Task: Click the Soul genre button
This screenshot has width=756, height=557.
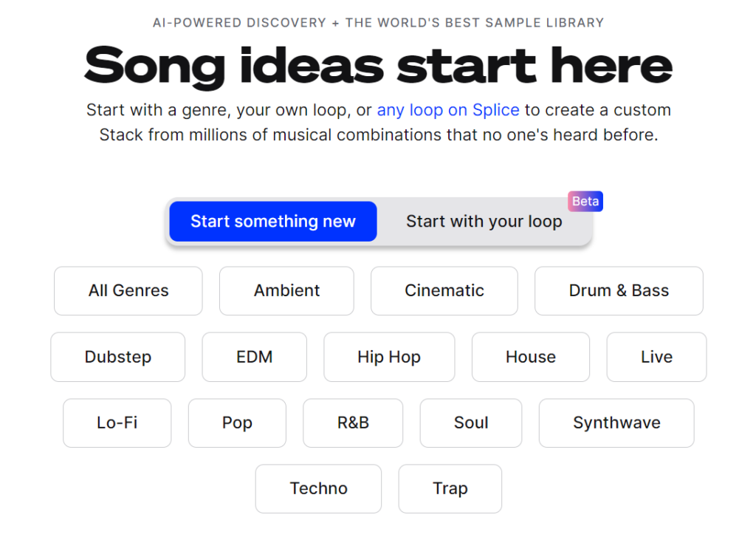Action: [x=471, y=423]
